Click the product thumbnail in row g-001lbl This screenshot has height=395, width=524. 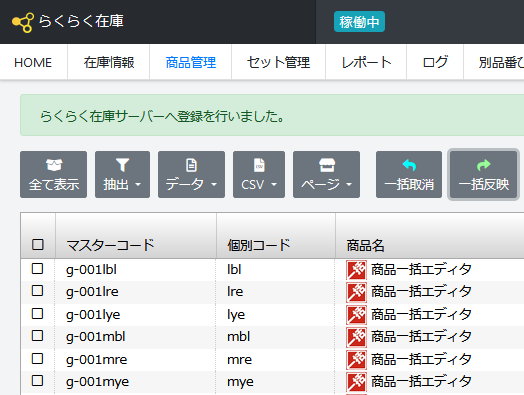click(x=356, y=270)
